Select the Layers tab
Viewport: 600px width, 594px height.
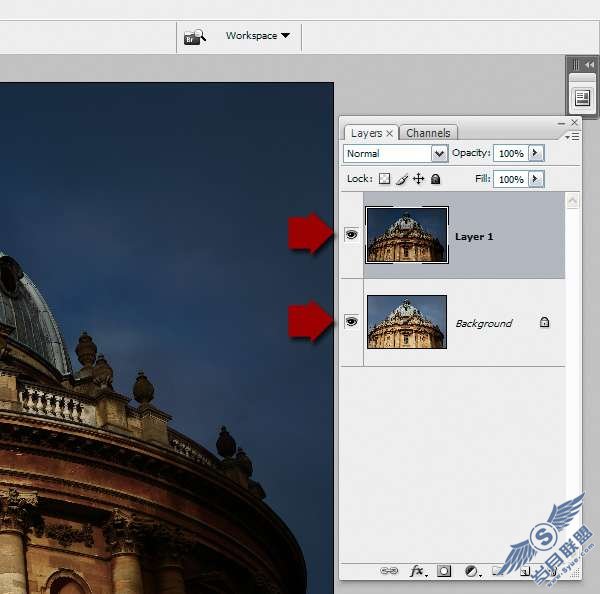point(366,133)
